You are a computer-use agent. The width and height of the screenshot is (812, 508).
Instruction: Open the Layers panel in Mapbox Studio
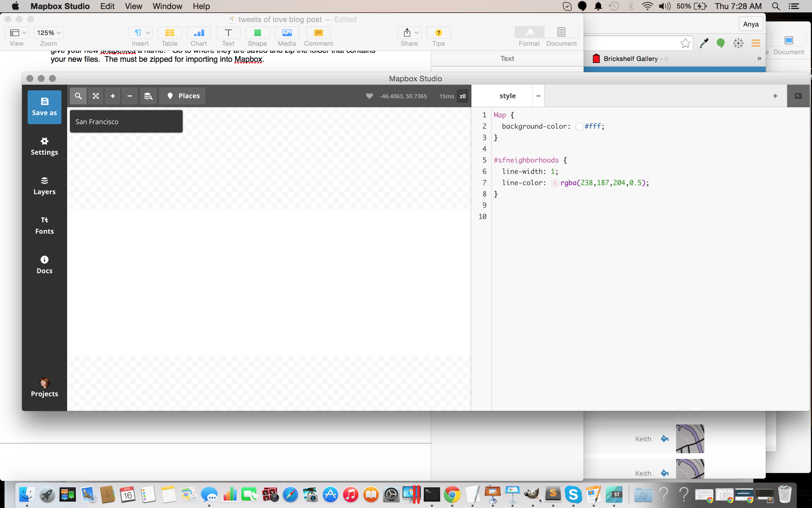(44, 186)
